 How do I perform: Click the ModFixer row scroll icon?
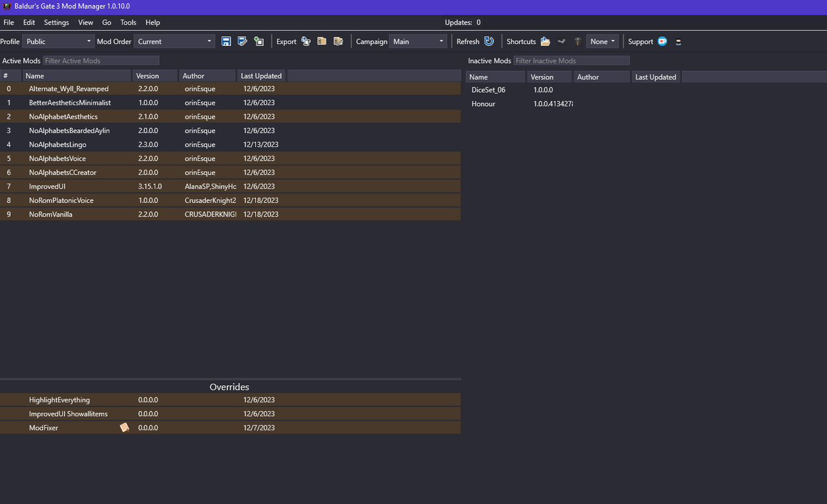tap(124, 428)
